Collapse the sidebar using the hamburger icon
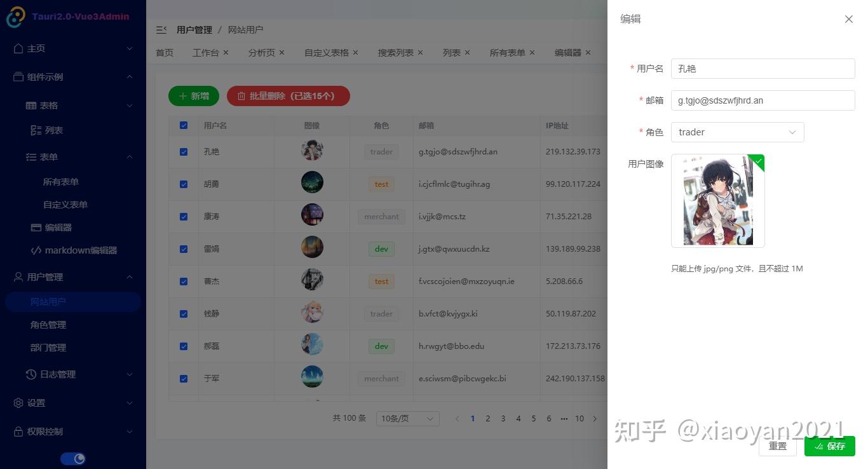868x469 pixels. point(161,29)
